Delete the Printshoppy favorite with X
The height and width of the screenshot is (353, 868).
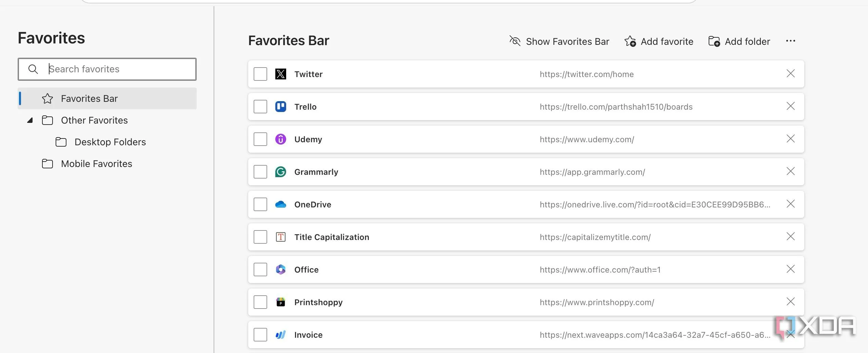pyautogui.click(x=790, y=301)
